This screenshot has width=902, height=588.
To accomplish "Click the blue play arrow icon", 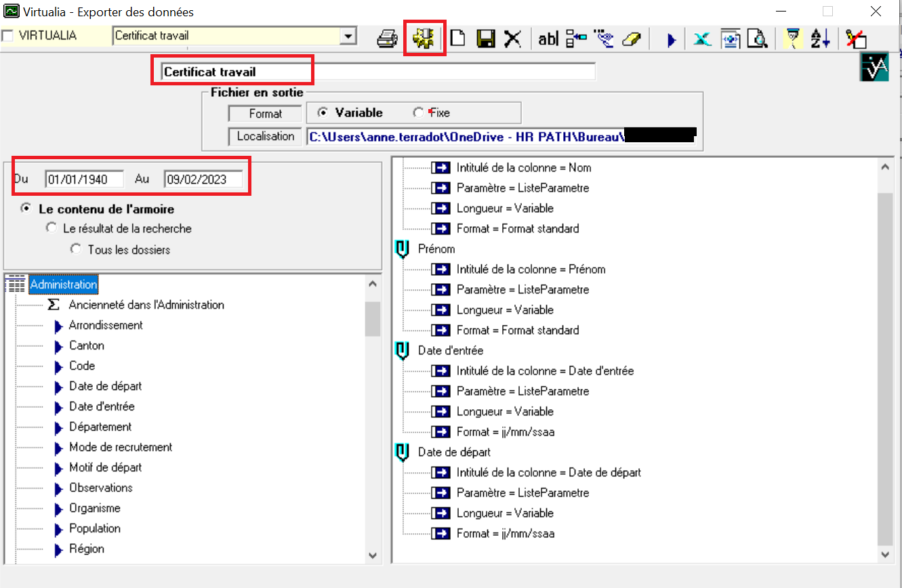I will click(671, 40).
